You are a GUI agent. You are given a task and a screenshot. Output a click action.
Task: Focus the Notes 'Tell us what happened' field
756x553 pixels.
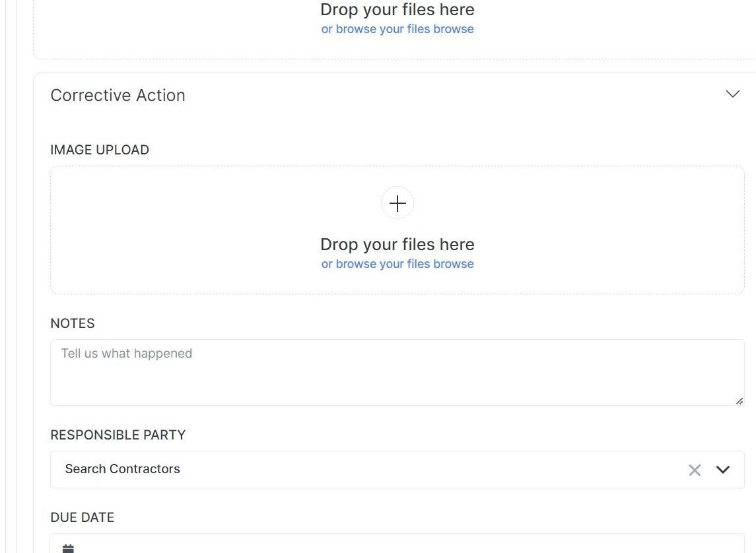coord(397,372)
